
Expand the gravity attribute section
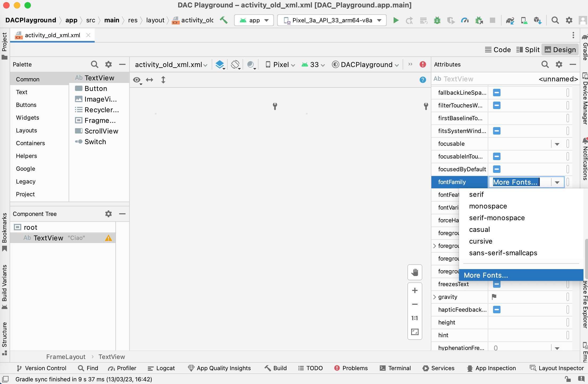click(437, 297)
